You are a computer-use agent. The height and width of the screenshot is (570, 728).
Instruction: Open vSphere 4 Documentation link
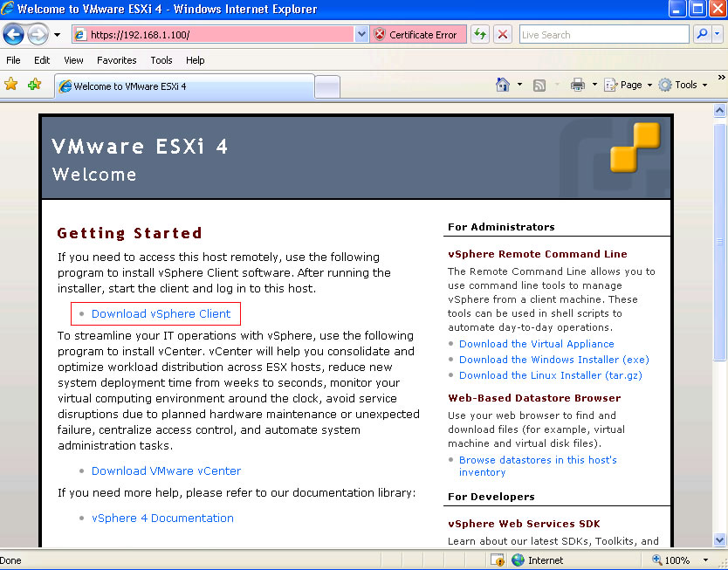click(162, 518)
